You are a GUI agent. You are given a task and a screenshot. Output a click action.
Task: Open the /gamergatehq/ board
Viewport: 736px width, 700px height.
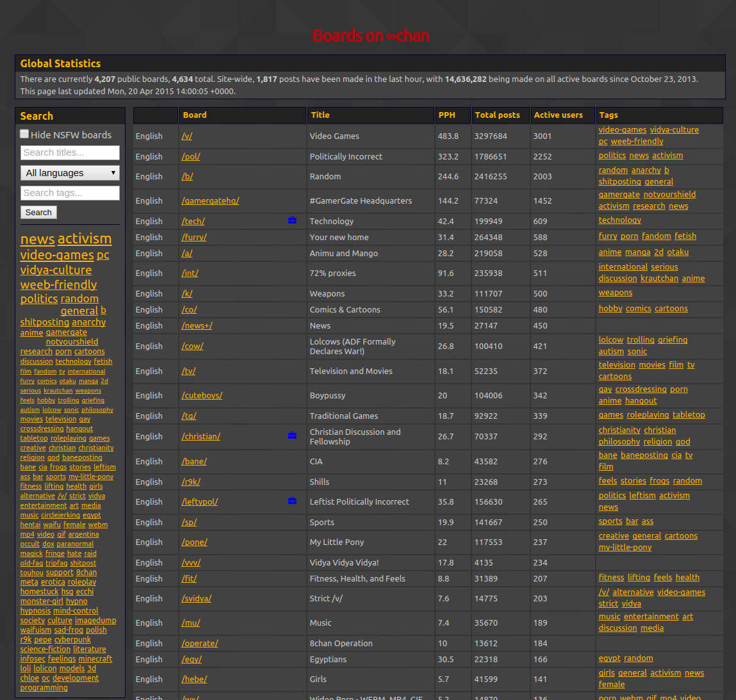[210, 200]
